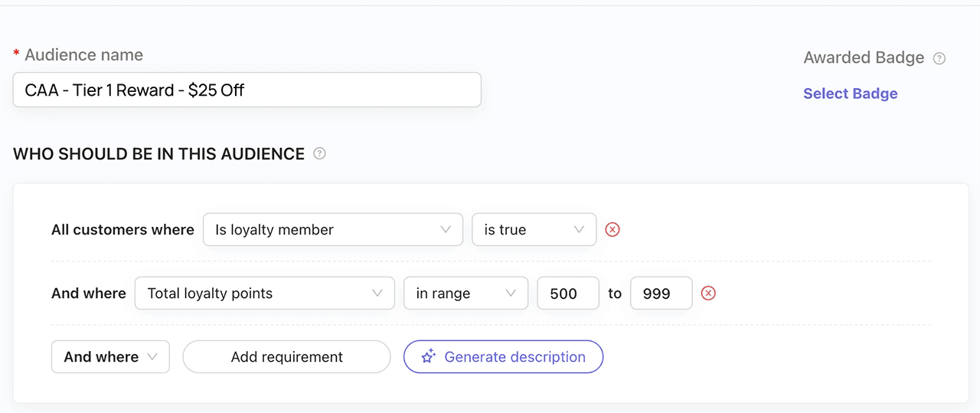The image size is (980, 413).
Task: Click the chevron on 'is true' selector
Action: coord(579,229)
